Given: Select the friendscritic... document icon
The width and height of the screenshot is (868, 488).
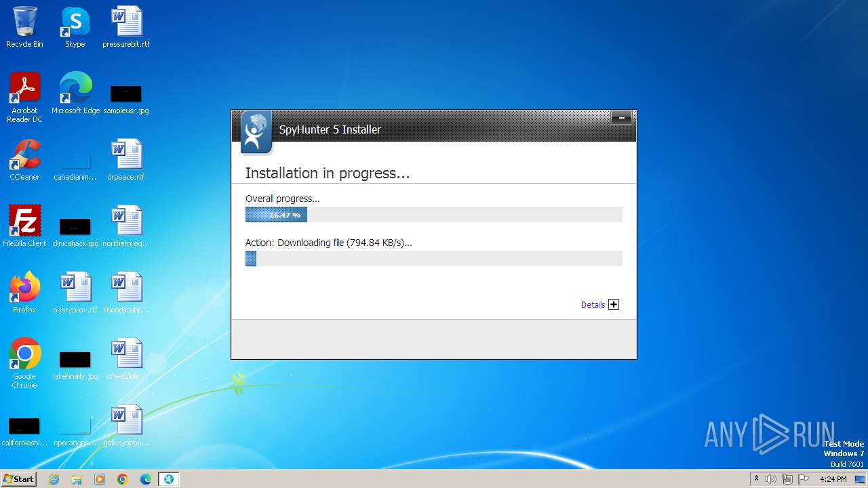Looking at the screenshot, I should (126, 293).
